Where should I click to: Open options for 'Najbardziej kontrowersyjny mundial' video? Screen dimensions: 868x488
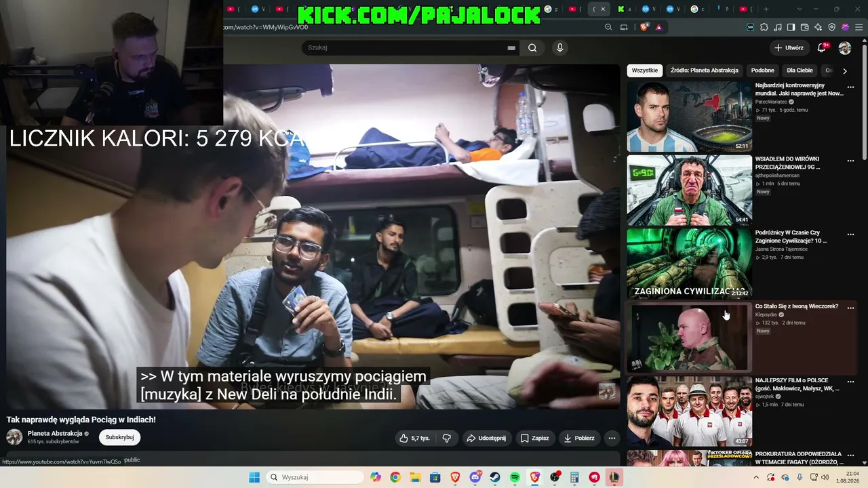pos(850,87)
